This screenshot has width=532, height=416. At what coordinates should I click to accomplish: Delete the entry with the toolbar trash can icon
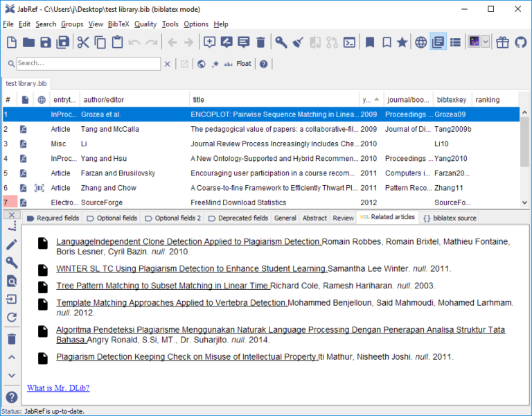pyautogui.click(x=260, y=42)
